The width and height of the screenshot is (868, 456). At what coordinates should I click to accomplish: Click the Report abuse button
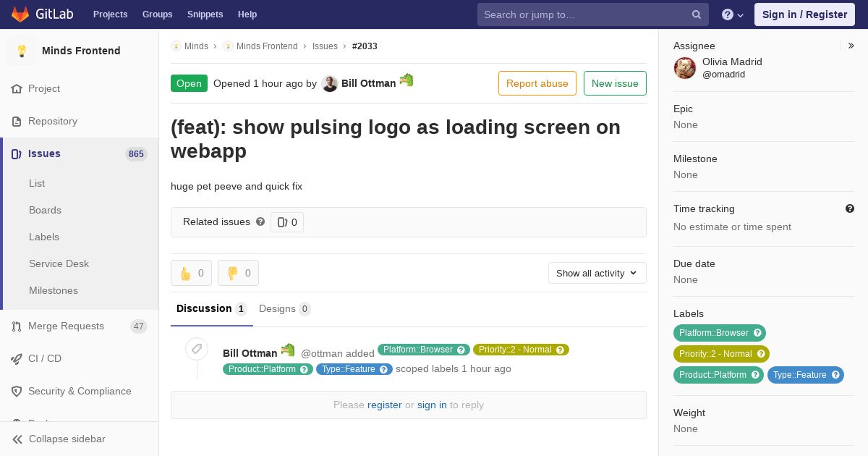[x=537, y=83]
